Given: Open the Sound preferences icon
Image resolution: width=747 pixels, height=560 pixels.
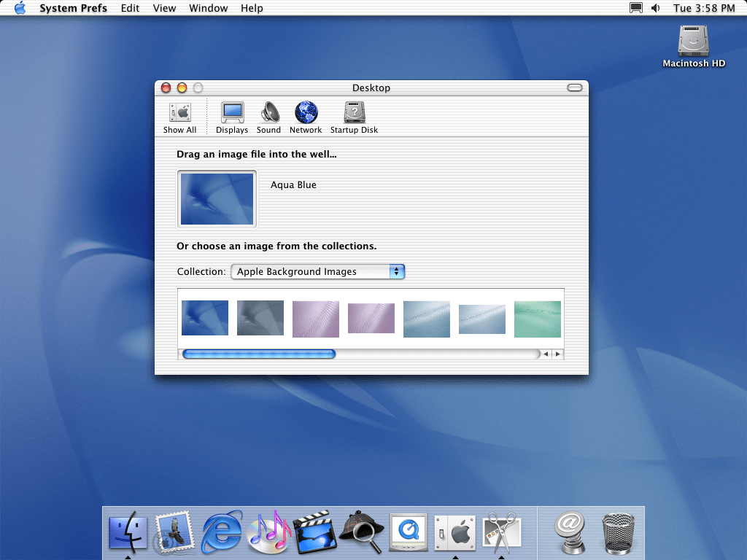Looking at the screenshot, I should point(268,117).
